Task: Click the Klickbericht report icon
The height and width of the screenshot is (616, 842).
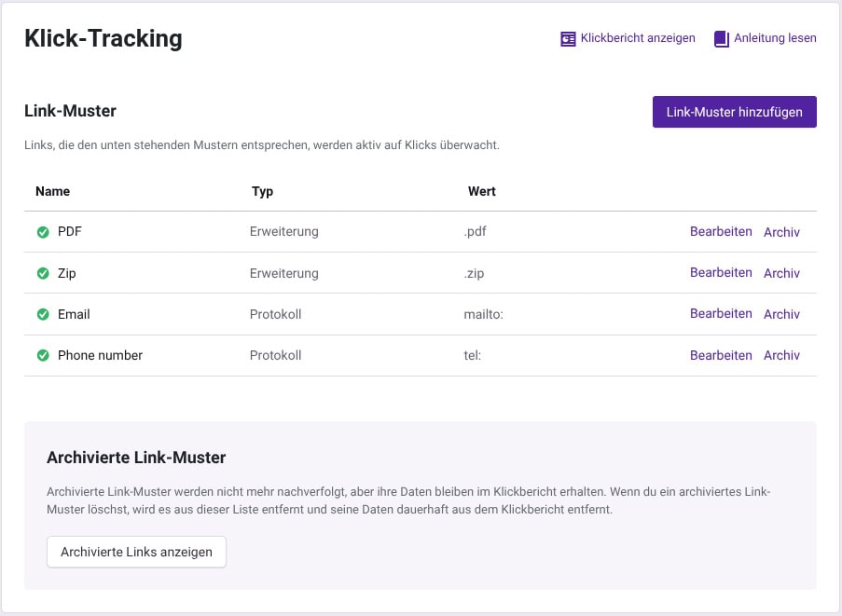Action: (568, 39)
